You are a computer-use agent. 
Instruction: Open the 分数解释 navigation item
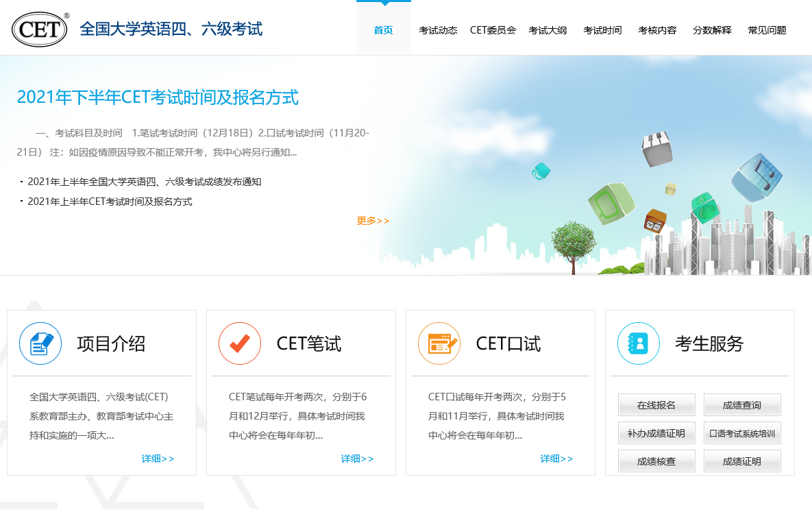(x=713, y=30)
